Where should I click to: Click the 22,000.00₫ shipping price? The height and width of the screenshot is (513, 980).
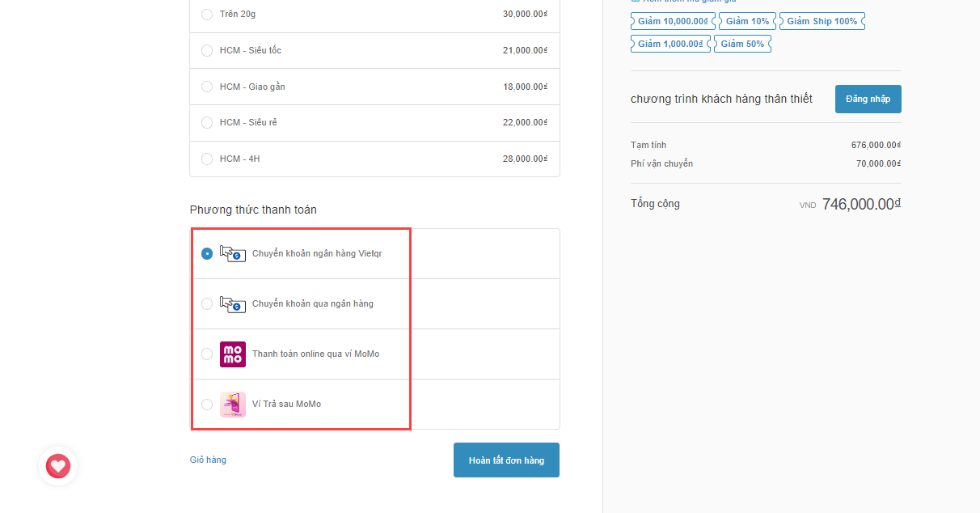[526, 122]
